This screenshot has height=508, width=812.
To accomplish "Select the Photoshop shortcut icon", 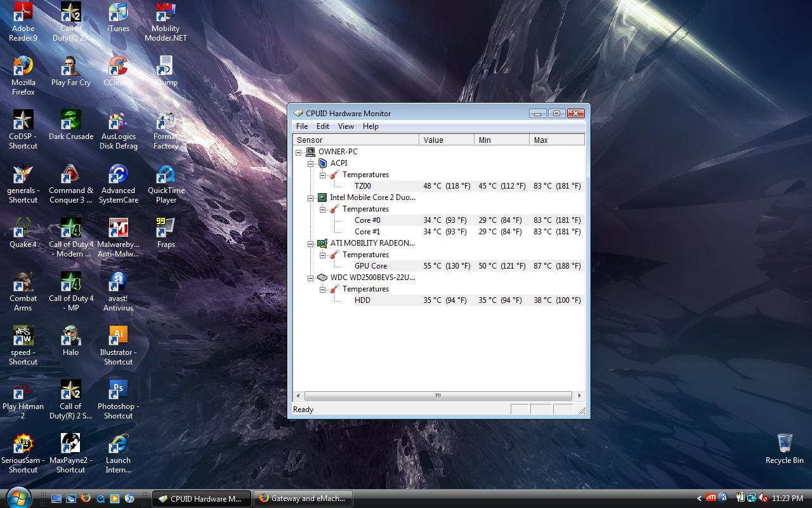I will click(x=118, y=400).
